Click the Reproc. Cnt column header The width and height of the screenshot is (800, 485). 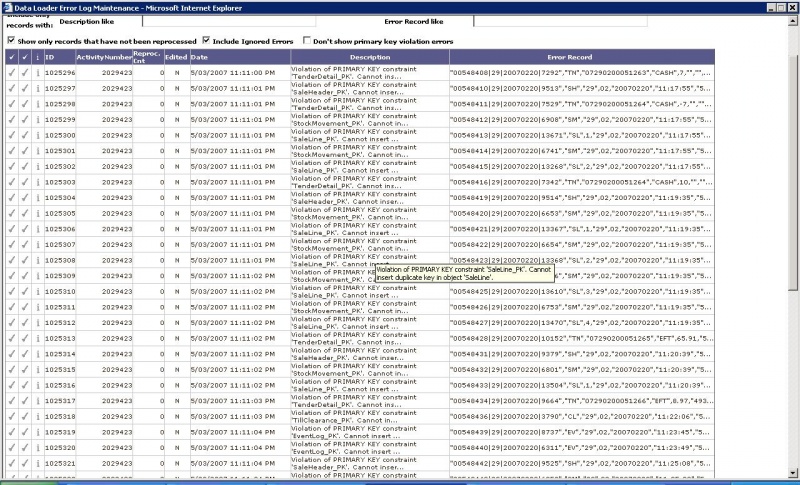(147, 57)
